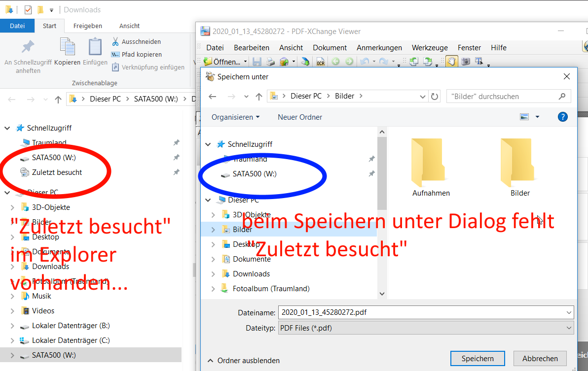Open the view options dropdown arrow in save dialog
Screen dimensions: 588x371
point(537,117)
